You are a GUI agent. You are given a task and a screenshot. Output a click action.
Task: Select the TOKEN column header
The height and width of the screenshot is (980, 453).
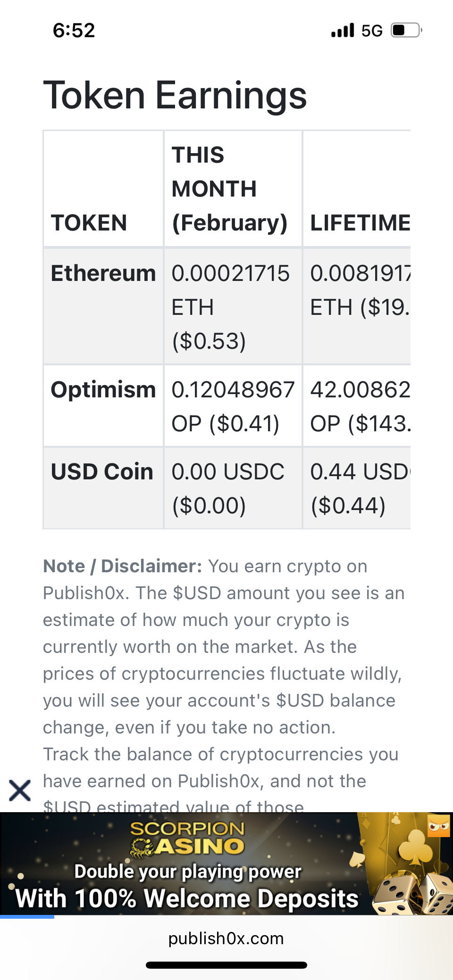pyautogui.click(x=89, y=222)
